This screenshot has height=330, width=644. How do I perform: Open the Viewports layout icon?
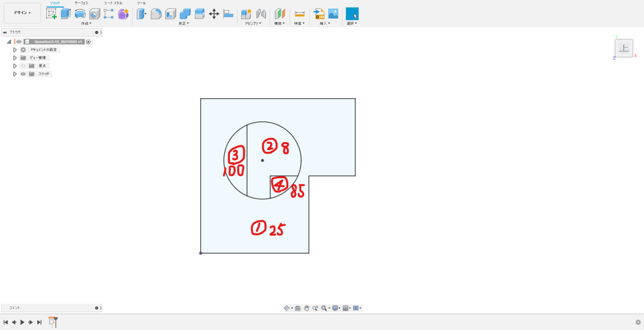356,308
